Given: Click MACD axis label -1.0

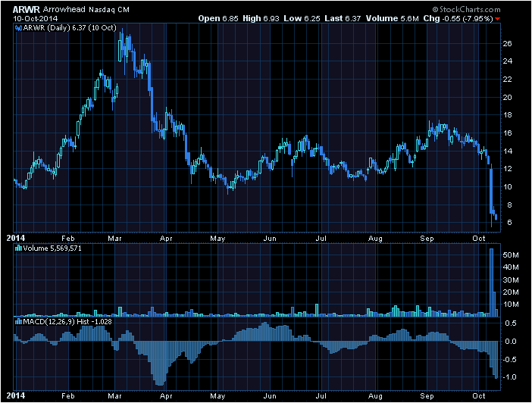Looking at the screenshot, I should pyautogui.click(x=509, y=377).
